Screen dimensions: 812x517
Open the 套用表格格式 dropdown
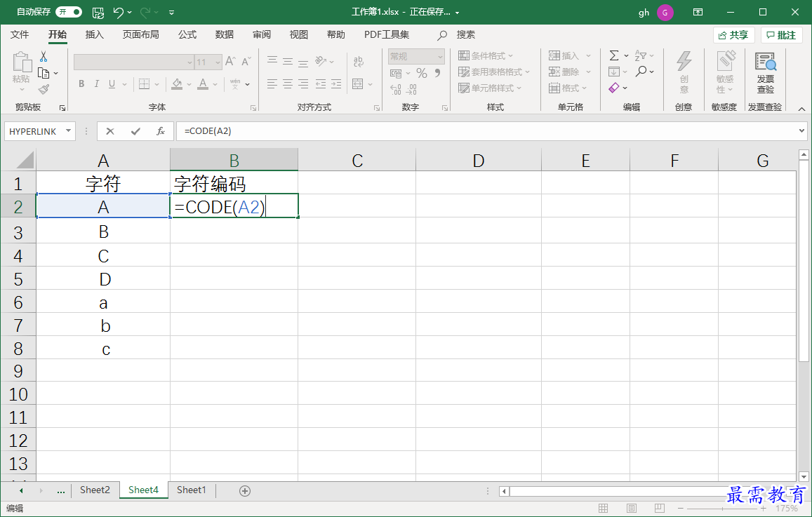coord(494,72)
